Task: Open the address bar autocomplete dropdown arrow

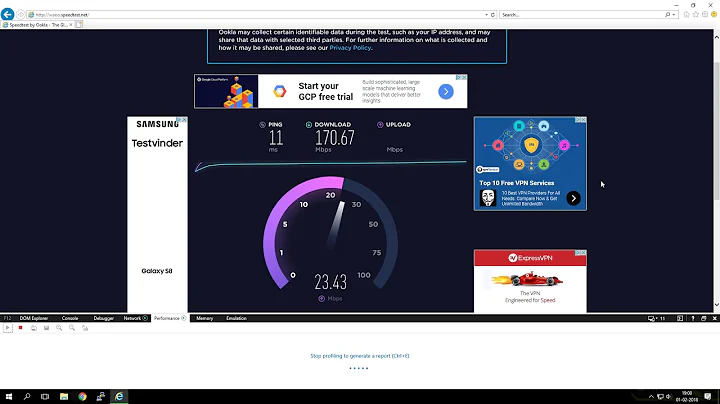Action: coord(486,15)
